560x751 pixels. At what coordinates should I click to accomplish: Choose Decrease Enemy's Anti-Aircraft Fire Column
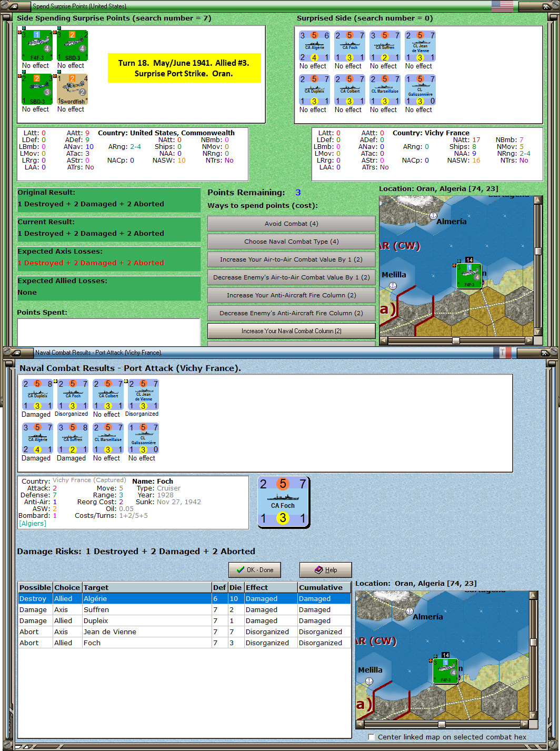click(x=292, y=313)
